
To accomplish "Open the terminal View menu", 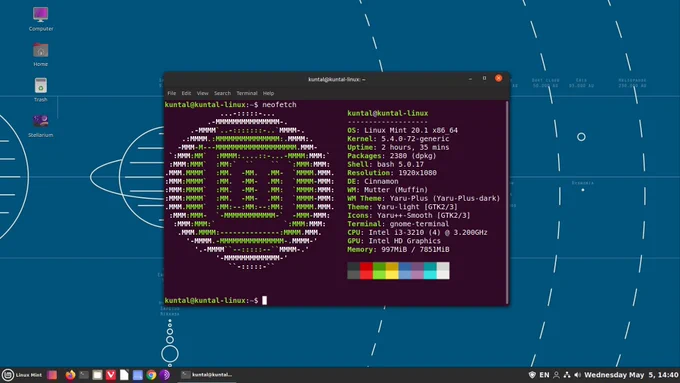I will pyautogui.click(x=203, y=93).
